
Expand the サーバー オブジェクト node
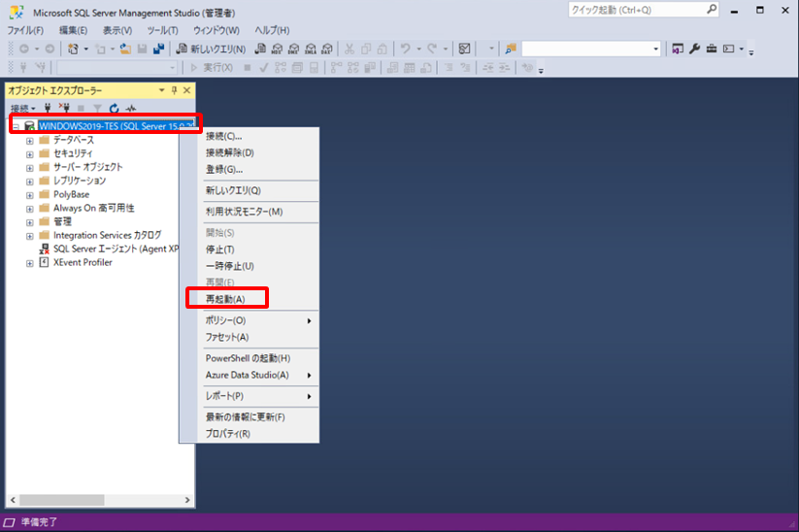29,168
